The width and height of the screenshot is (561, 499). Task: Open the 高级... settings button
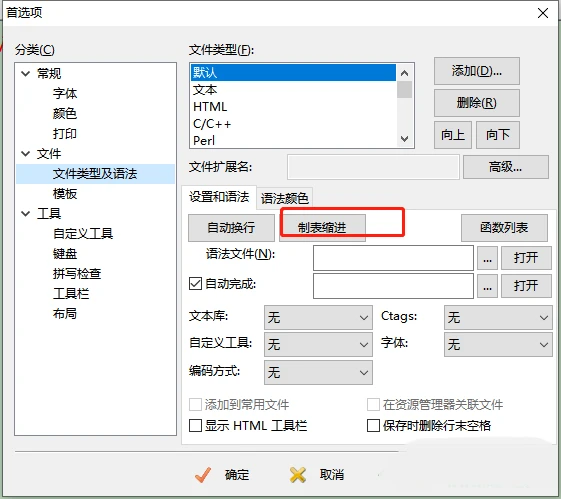(x=506, y=167)
